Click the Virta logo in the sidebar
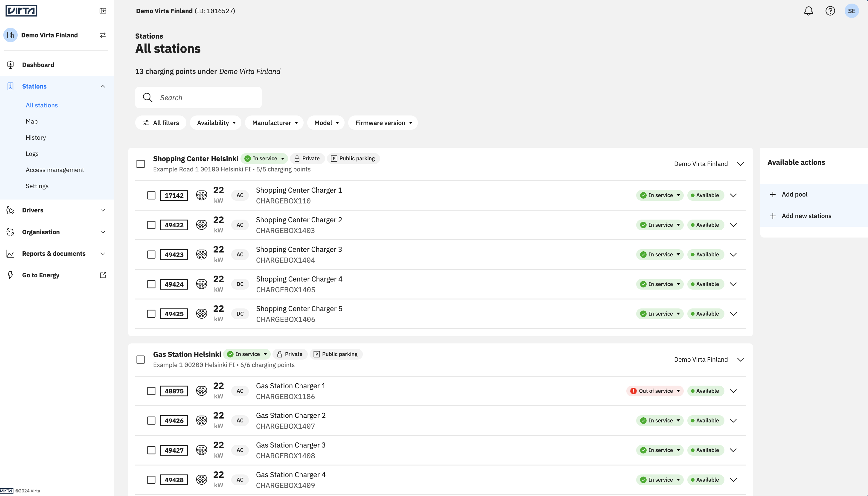 [21, 11]
